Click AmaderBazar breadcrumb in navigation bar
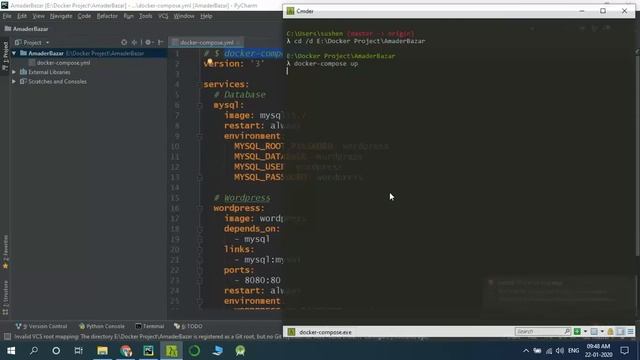The width and height of the screenshot is (640, 360). pos(27,29)
